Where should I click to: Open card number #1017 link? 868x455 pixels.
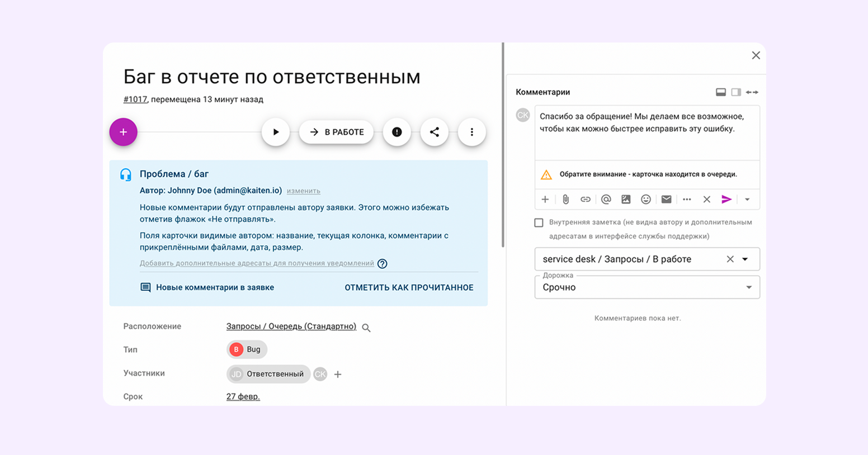(x=135, y=99)
